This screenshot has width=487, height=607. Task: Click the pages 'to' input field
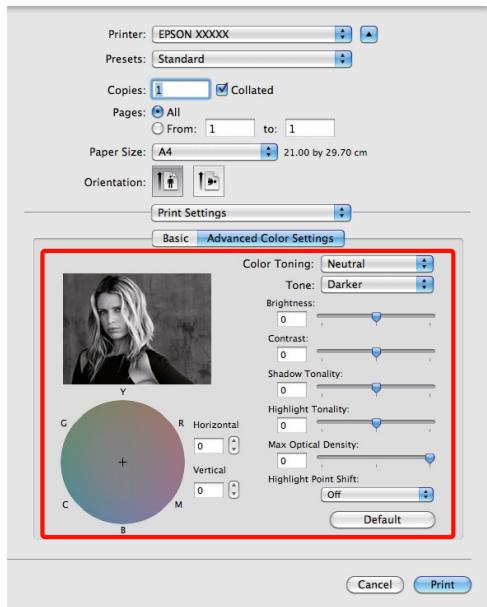pyautogui.click(x=310, y=129)
